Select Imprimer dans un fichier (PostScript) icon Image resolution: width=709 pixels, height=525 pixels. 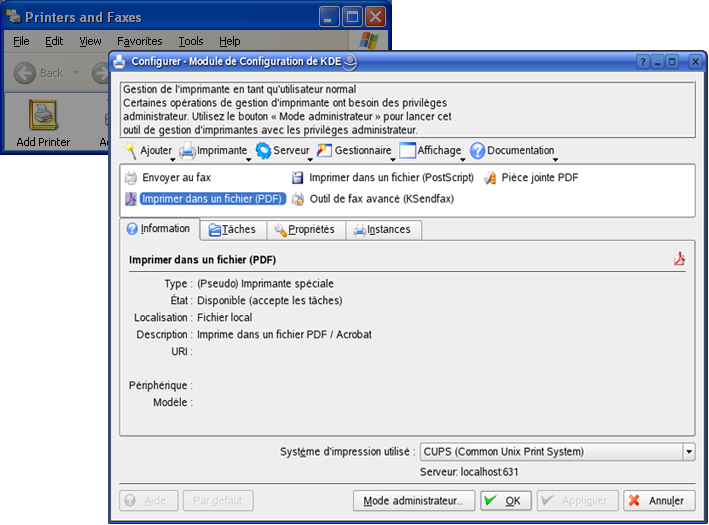click(x=298, y=178)
